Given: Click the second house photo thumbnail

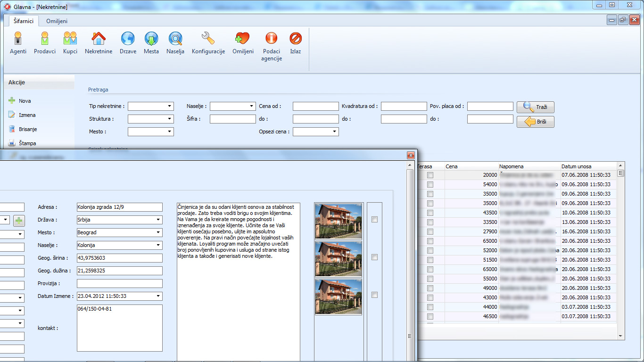Looking at the screenshot, I should tap(339, 259).
